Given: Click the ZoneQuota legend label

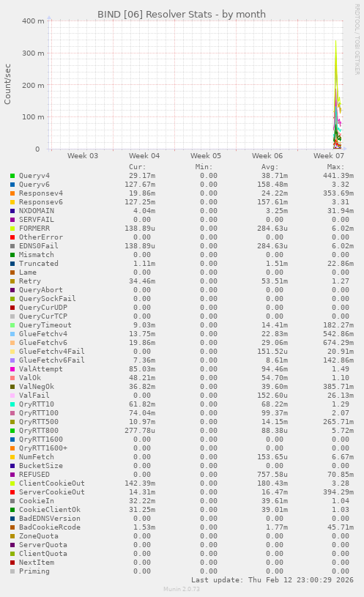Looking at the screenshot, I should pos(39,535).
